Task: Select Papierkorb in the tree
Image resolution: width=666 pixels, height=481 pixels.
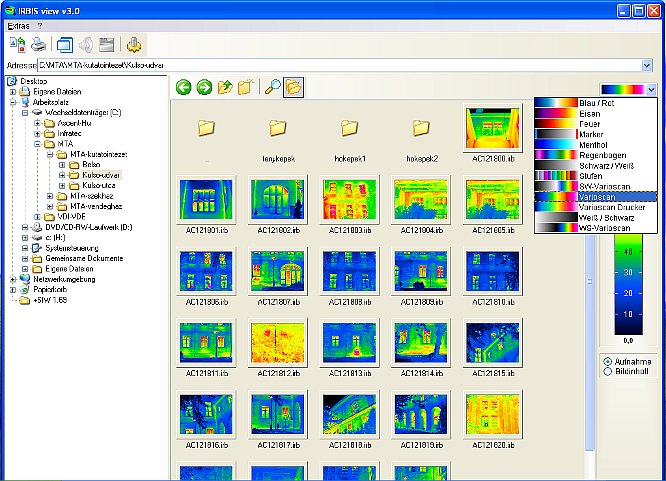Action: click(50, 289)
